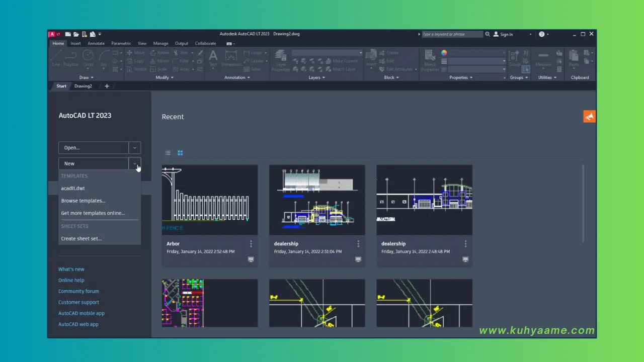Click the Trim tool in Modify panel
Viewport: 644px width, 362px height.
point(180,53)
